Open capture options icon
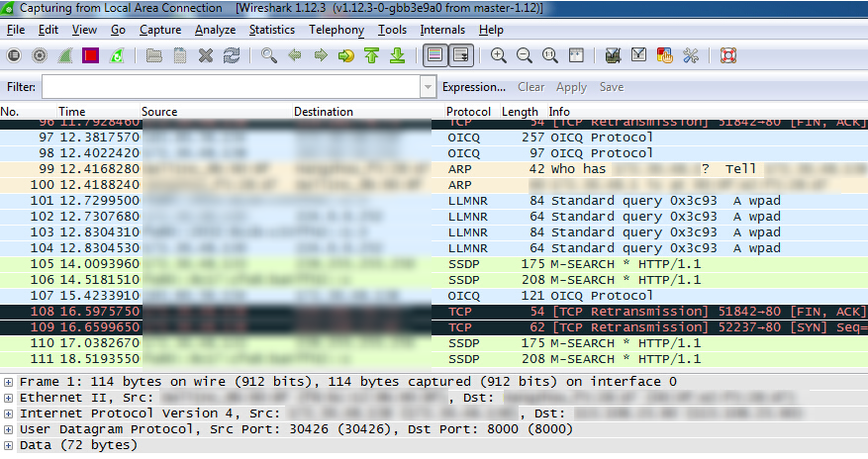Viewport: 868px width, 459px height. (x=40, y=55)
